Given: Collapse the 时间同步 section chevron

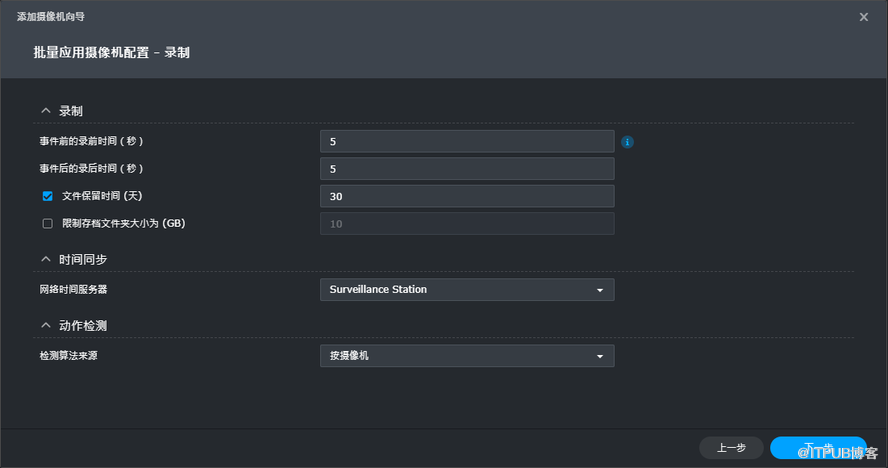Looking at the screenshot, I should [45, 259].
